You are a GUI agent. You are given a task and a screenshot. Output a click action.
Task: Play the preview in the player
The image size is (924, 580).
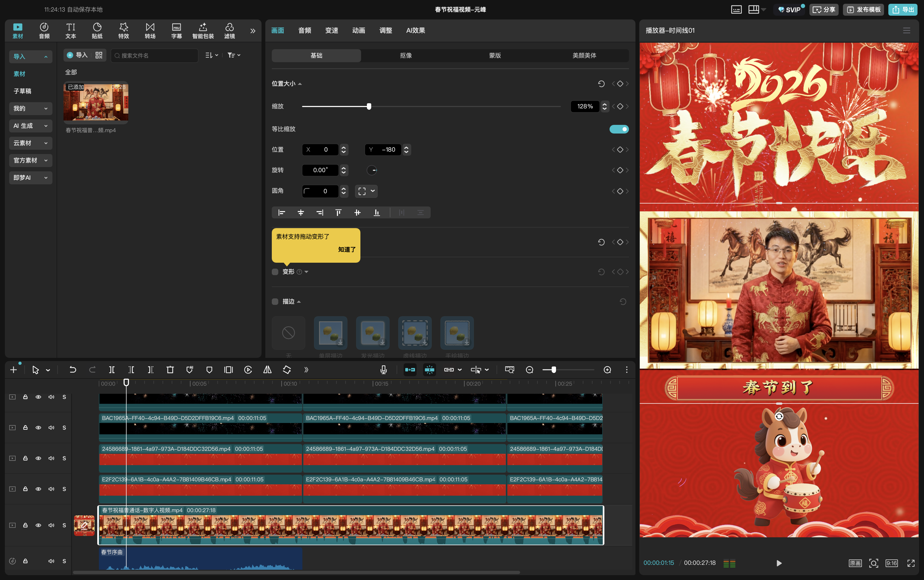779,563
